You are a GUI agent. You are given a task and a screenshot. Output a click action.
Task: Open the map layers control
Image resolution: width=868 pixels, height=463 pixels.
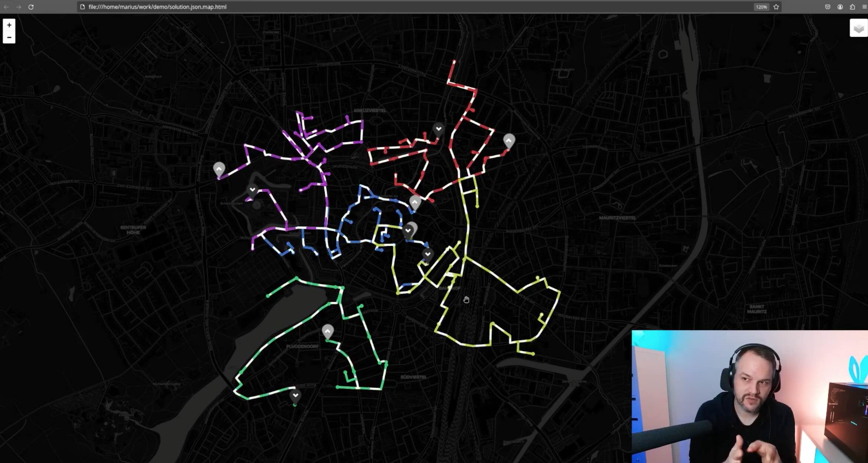(858, 28)
